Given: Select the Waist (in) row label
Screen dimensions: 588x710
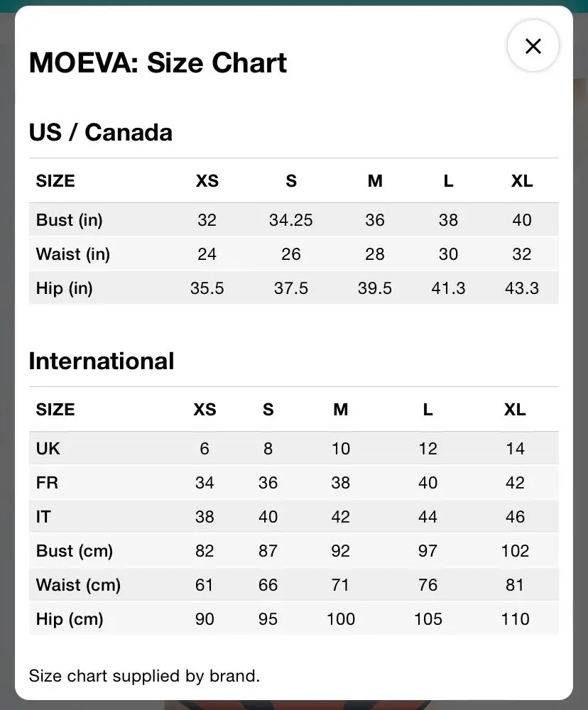Looking at the screenshot, I should point(73,254).
